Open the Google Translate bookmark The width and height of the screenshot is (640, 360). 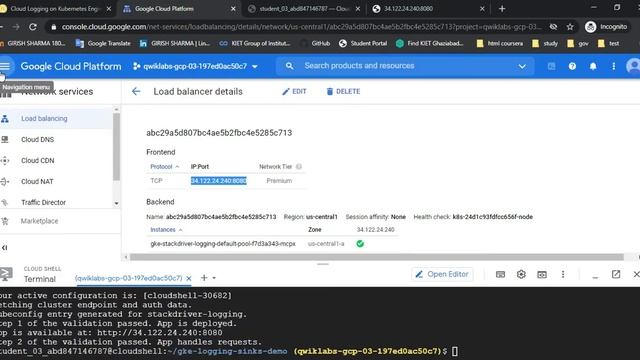[x=103, y=43]
